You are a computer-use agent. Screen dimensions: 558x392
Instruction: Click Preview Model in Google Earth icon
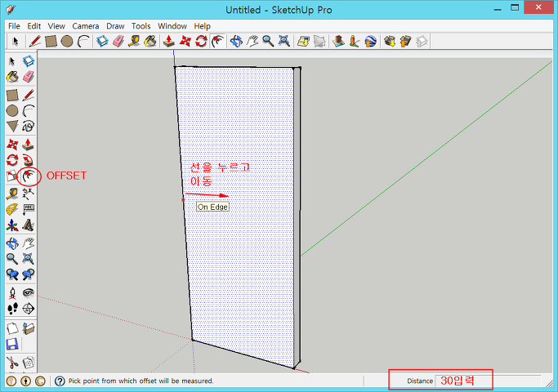pos(370,42)
